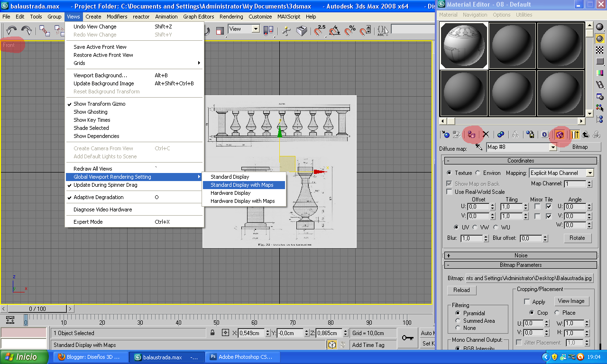Image resolution: width=607 pixels, height=364 pixels.
Task: Collapse the Bitmap Parameters rollout
Action: click(x=521, y=265)
